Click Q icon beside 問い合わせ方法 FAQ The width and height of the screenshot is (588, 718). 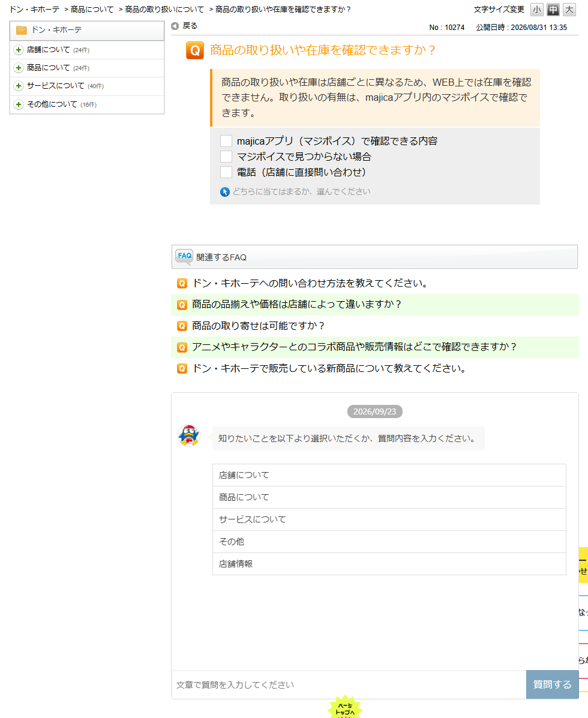(182, 284)
